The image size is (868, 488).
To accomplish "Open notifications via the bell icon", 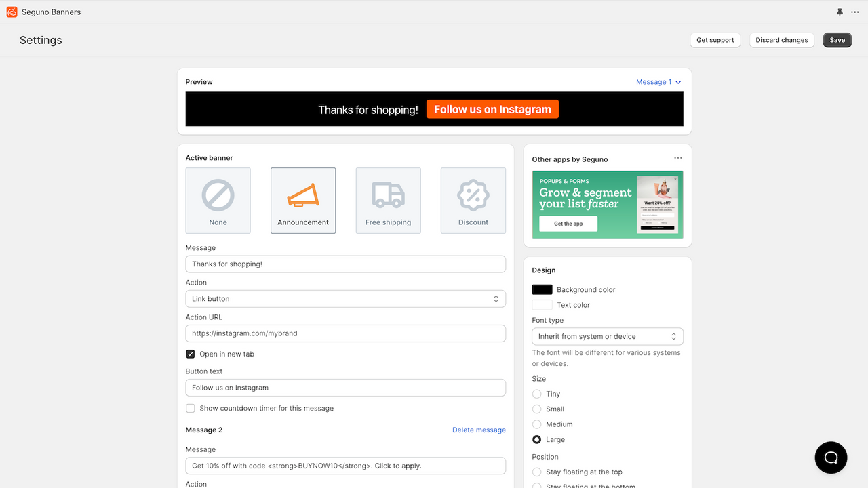I will (840, 12).
